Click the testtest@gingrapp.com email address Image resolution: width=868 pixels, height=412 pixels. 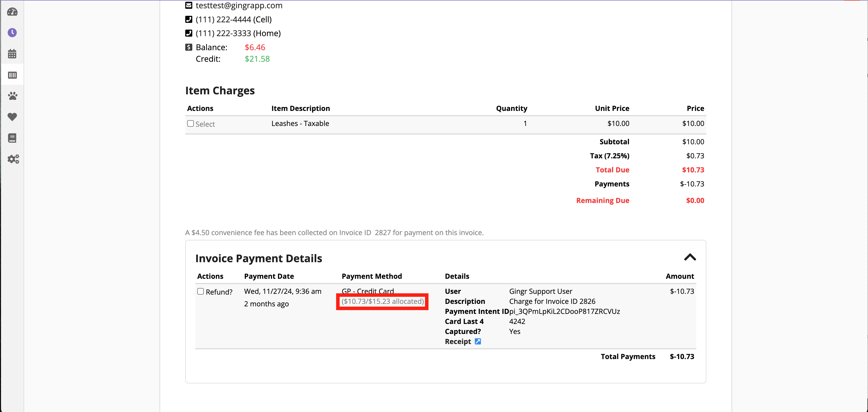[x=239, y=5]
